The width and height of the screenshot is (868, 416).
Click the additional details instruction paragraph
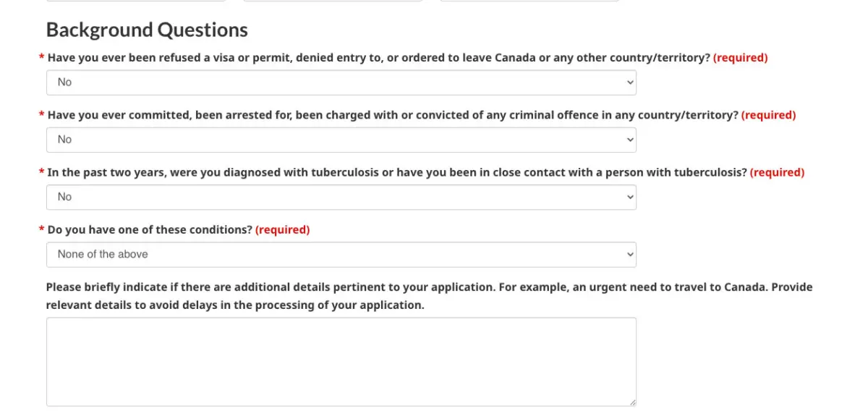coord(429,296)
